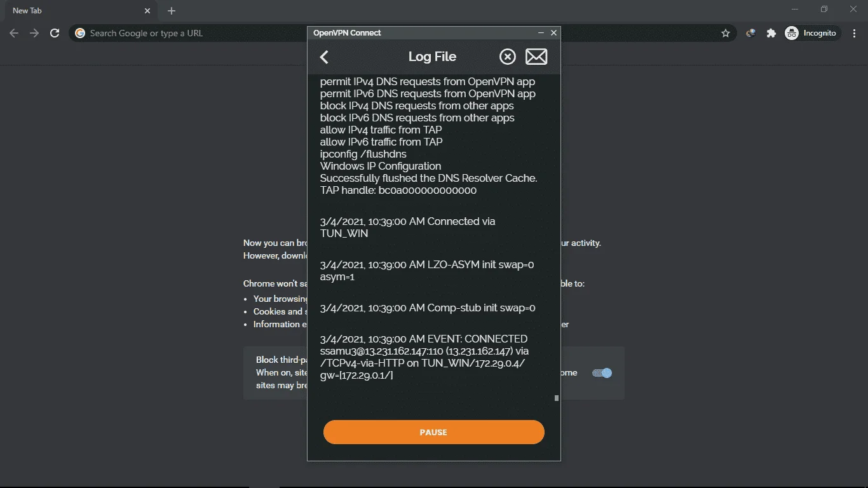Click the 'EVENT: CONNECTED' log entry
The height and width of the screenshot is (488, 868).
click(x=425, y=357)
